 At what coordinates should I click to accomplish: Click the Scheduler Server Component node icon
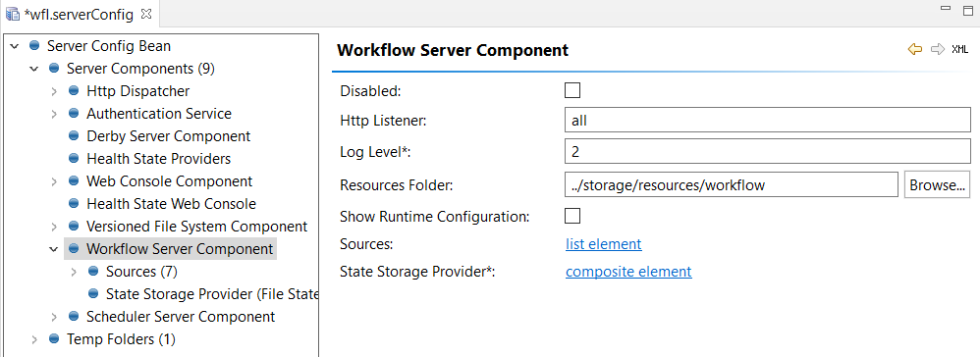[74, 317]
